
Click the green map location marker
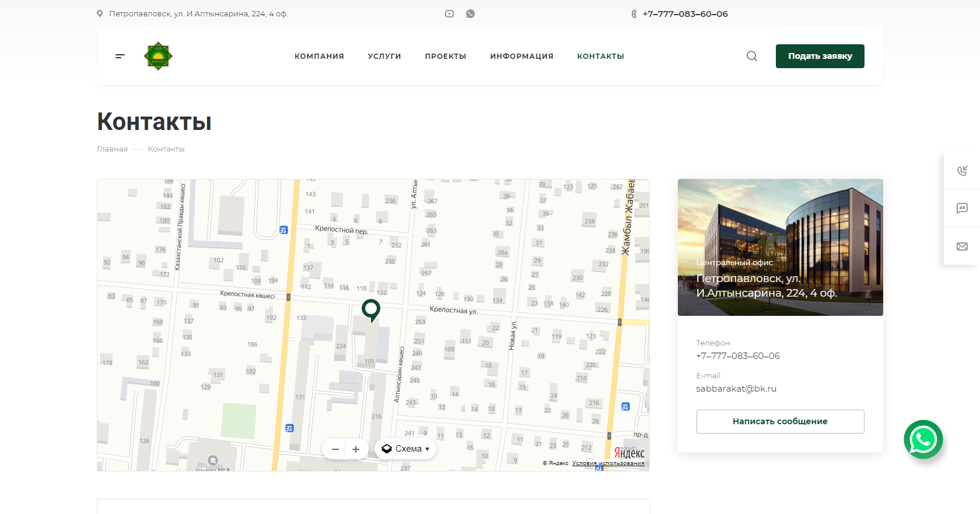tap(371, 310)
